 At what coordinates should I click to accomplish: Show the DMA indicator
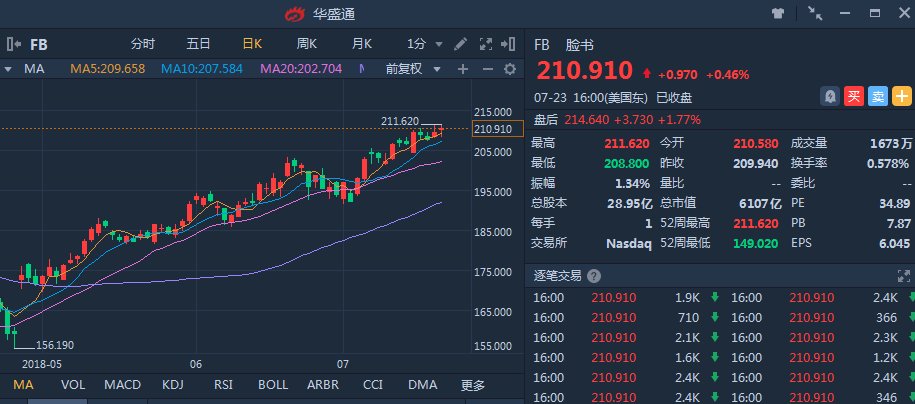coord(422,385)
